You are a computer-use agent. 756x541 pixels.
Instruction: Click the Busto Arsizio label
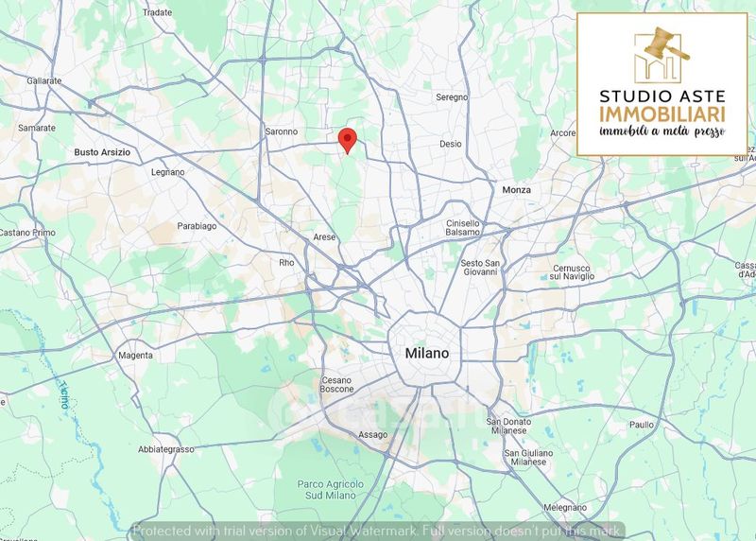(102, 151)
